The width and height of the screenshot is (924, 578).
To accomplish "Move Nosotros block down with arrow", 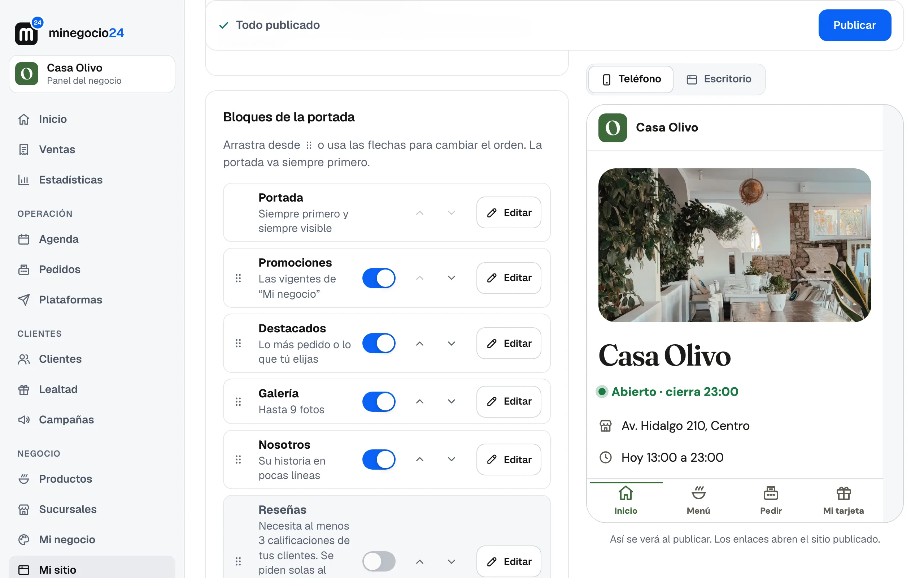I will tap(451, 459).
